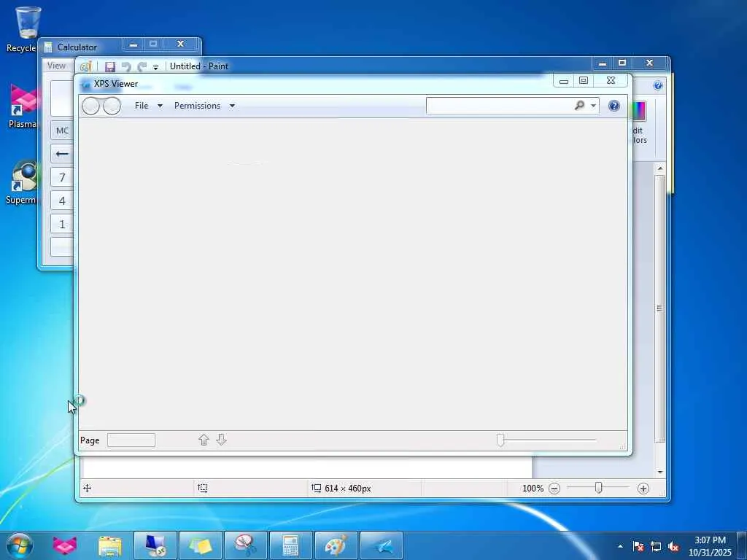The height and width of the screenshot is (560, 747).
Task: Open the Paint help icon
Action: tap(658, 86)
